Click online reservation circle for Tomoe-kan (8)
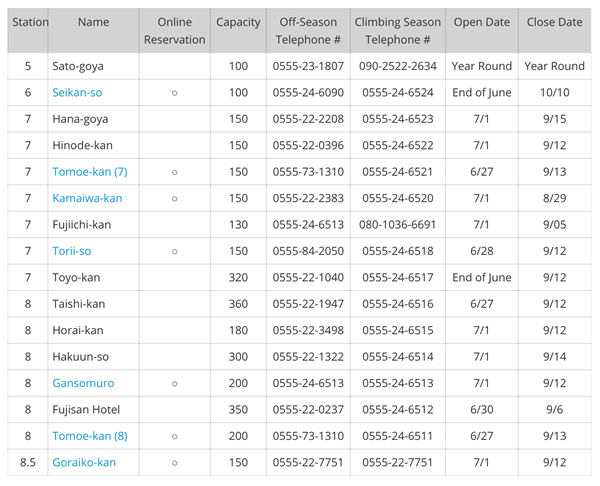The height and width of the screenshot is (486, 600). pyautogui.click(x=174, y=436)
